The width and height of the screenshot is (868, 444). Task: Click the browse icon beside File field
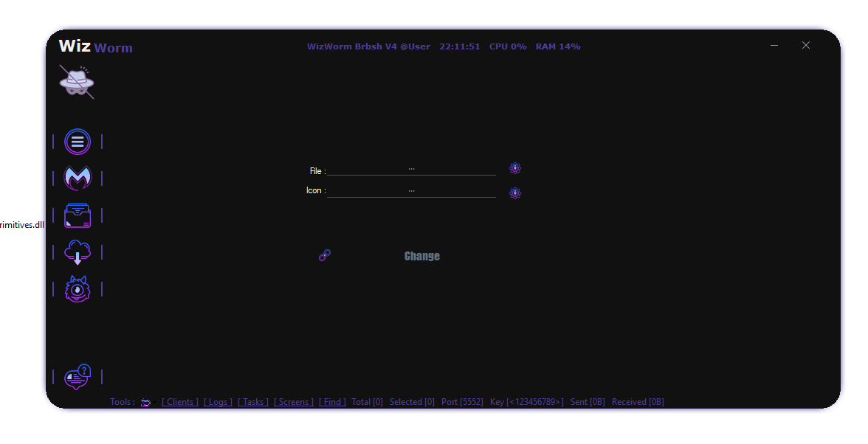point(515,168)
